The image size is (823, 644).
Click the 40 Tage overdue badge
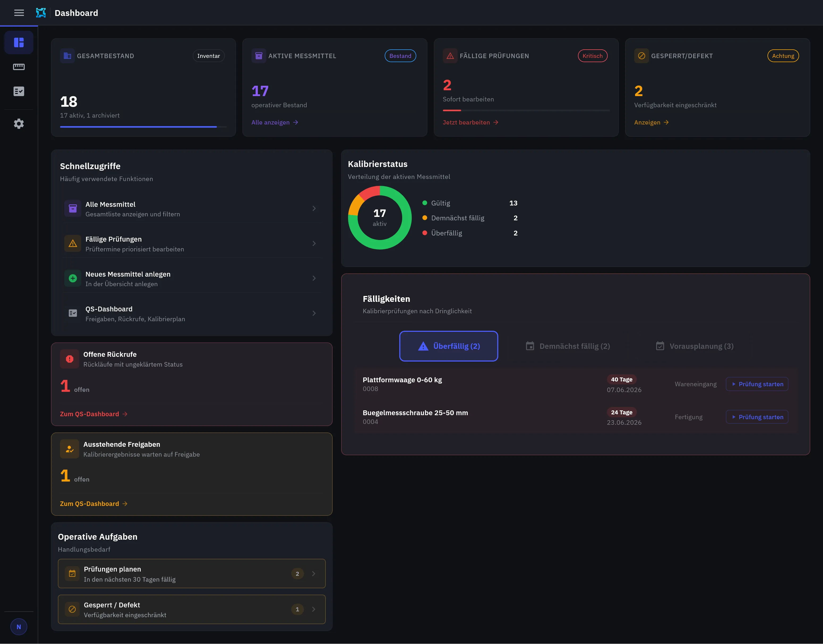(x=622, y=379)
